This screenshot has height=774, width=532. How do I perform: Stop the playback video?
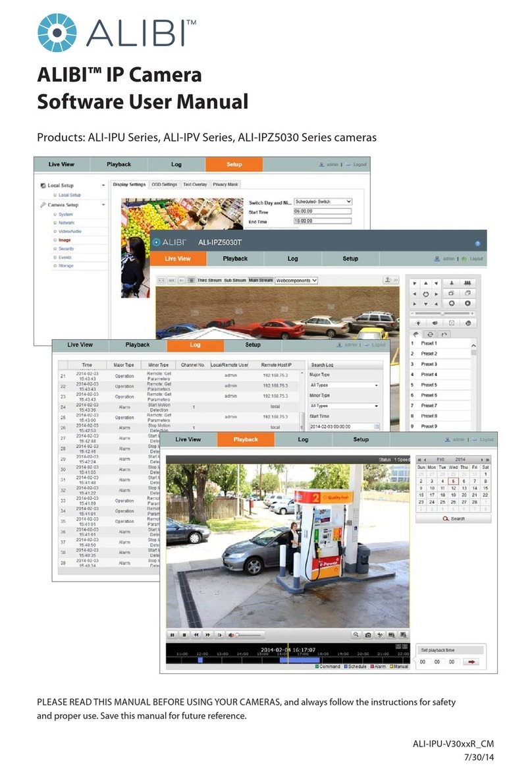click(184, 635)
